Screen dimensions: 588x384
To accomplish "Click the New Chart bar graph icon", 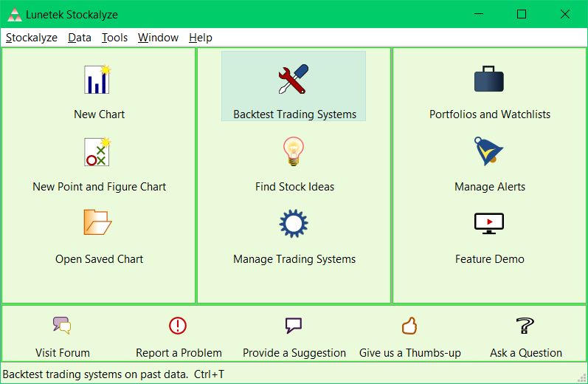I will [98, 79].
